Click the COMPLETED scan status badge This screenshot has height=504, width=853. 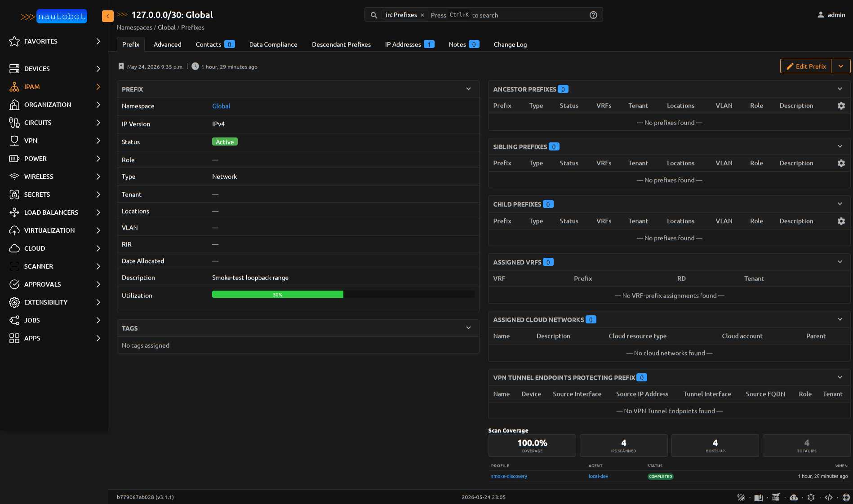click(660, 477)
